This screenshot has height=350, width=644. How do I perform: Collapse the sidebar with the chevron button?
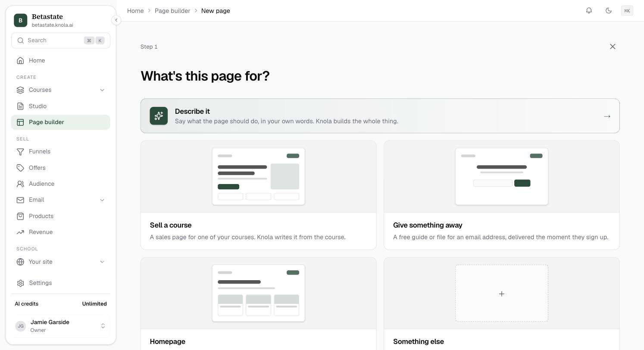pos(116,20)
